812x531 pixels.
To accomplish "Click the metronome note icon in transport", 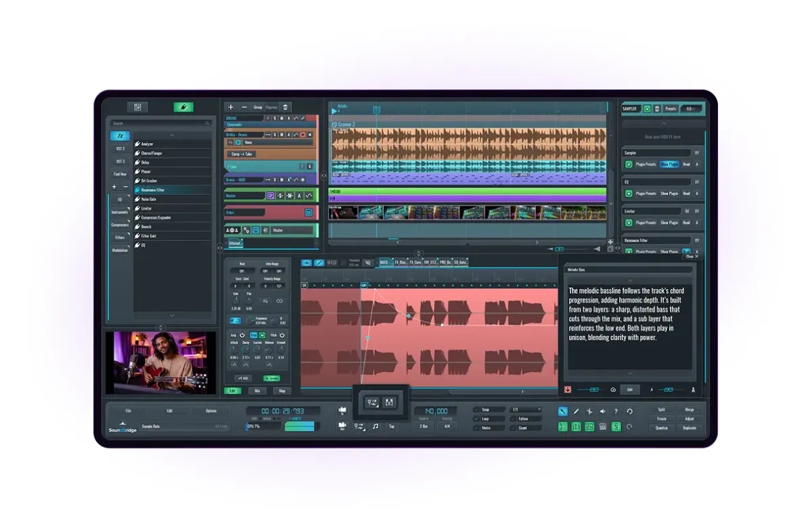I will [x=376, y=427].
